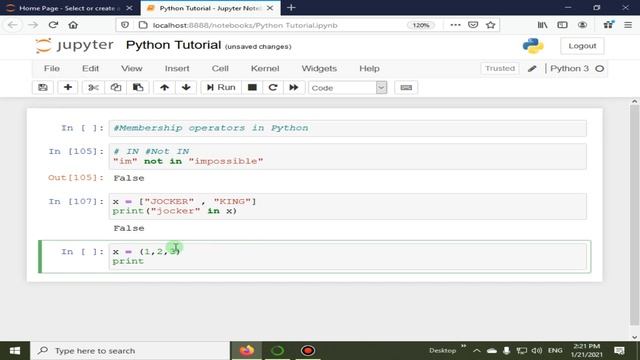The height and width of the screenshot is (360, 640).
Task: Reload the current page
Action: (53, 25)
